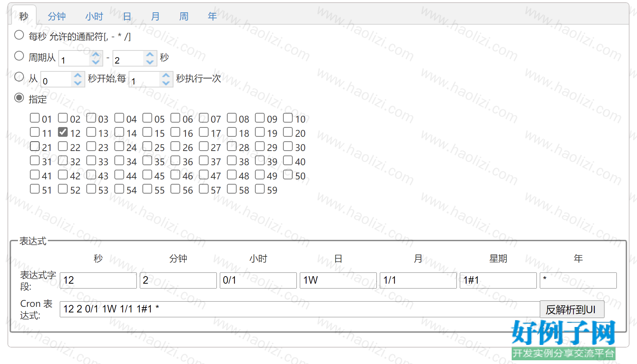Increase the 每...秒执行一次 interval value
Viewport: 637px width, 364px height.
pos(166,75)
